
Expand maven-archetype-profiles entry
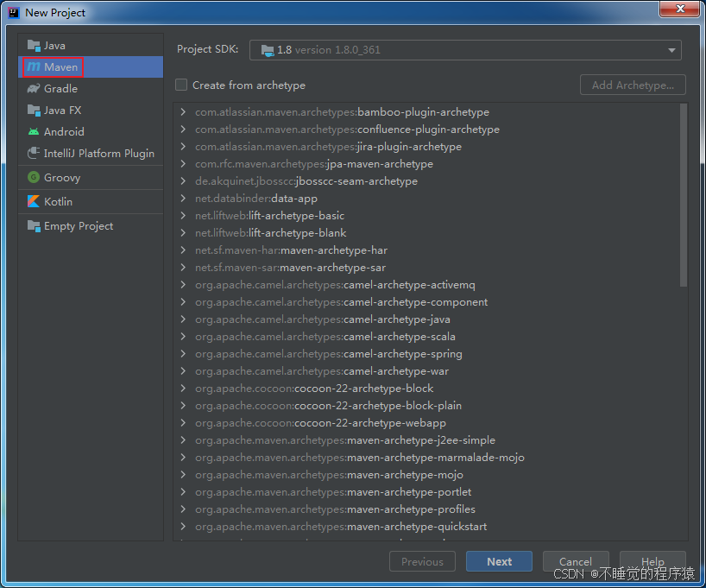tap(183, 509)
